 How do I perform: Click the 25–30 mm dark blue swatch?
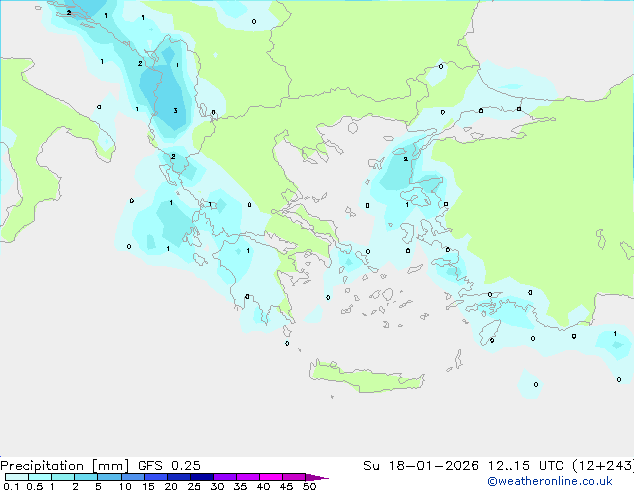pyautogui.click(x=202, y=477)
